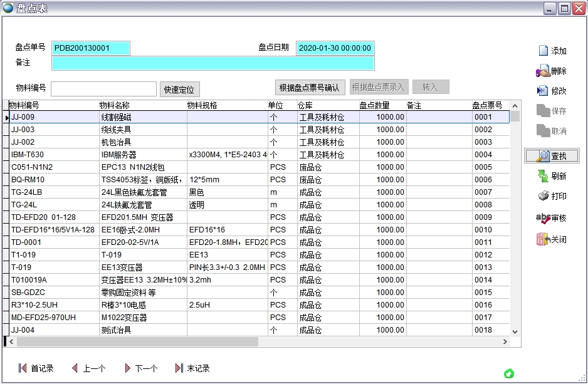Click in the 物料编号 search input field
Image resolution: width=588 pixels, height=384 pixels.
103,89
